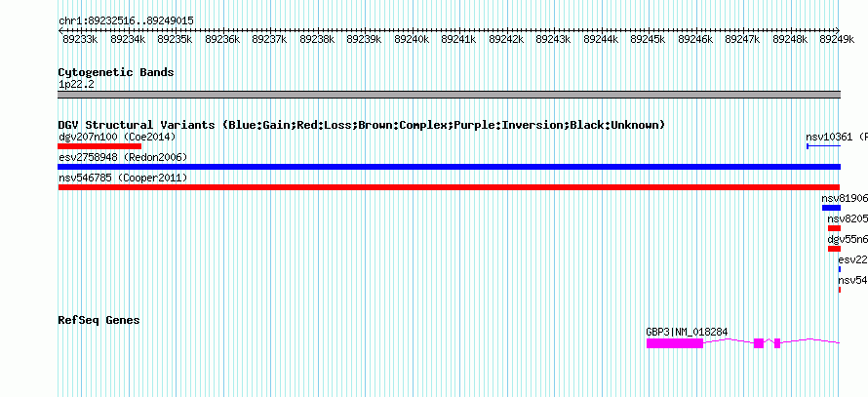The width and height of the screenshot is (868, 397).
Task: Open dgv207n100 (Coe2014) variant label
Action: tap(117, 137)
